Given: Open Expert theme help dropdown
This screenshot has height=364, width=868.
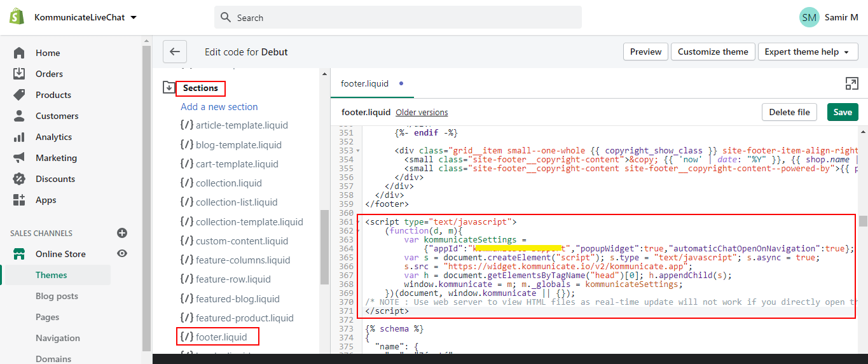Looking at the screenshot, I should [808, 52].
